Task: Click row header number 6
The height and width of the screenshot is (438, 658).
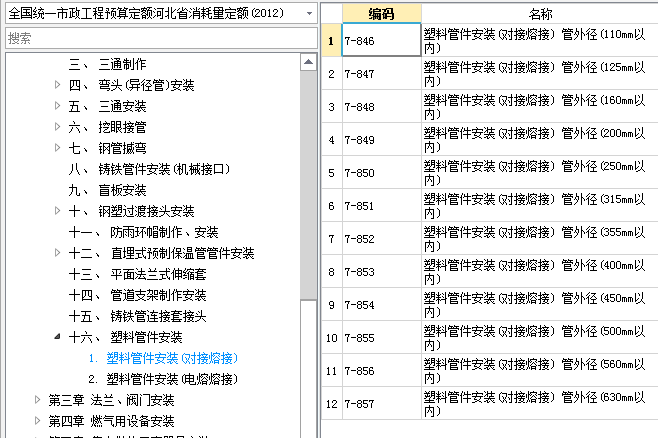Action: [x=332, y=206]
